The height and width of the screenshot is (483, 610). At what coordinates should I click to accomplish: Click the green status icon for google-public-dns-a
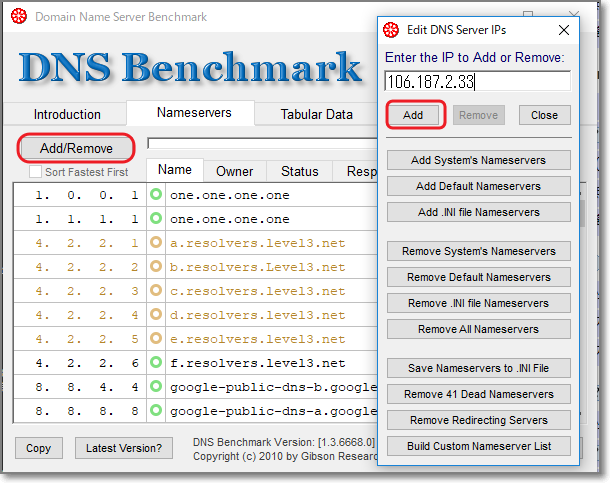[x=156, y=411]
